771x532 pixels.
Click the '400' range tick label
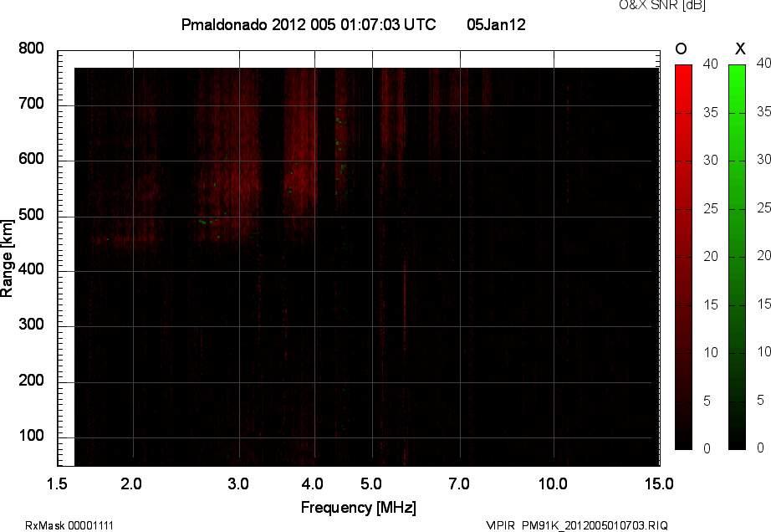(31, 269)
